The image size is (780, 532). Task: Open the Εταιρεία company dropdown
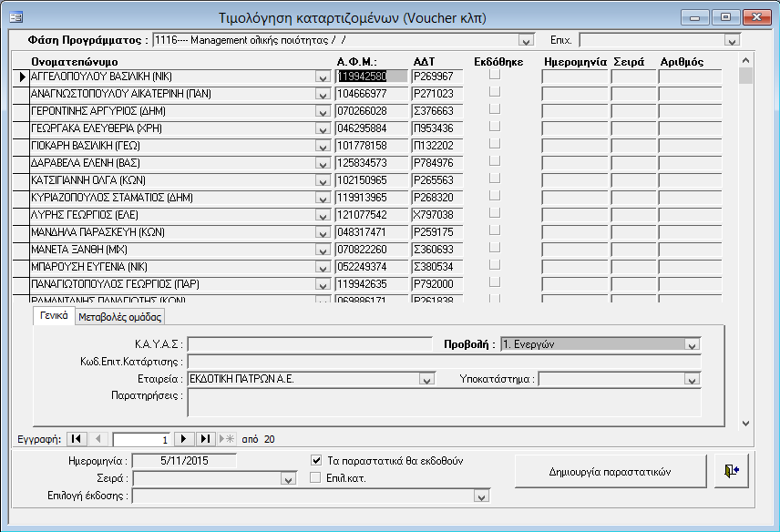427,379
